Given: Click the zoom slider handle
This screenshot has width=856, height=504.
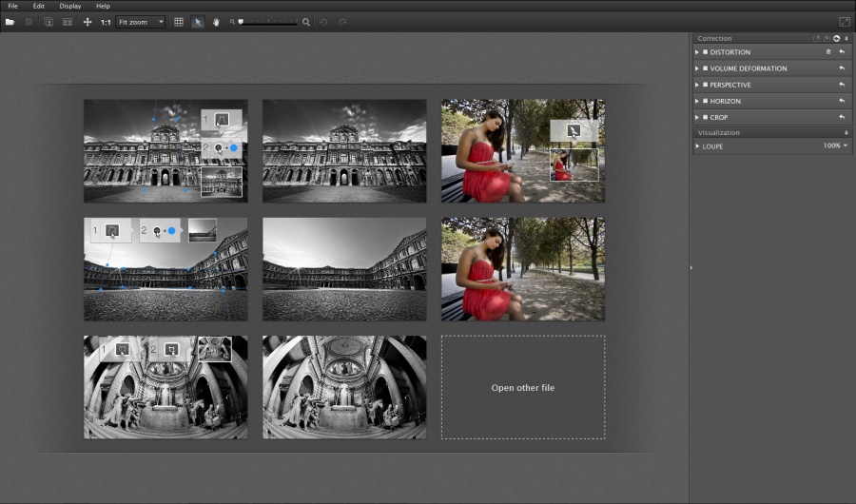Looking at the screenshot, I should [x=241, y=22].
